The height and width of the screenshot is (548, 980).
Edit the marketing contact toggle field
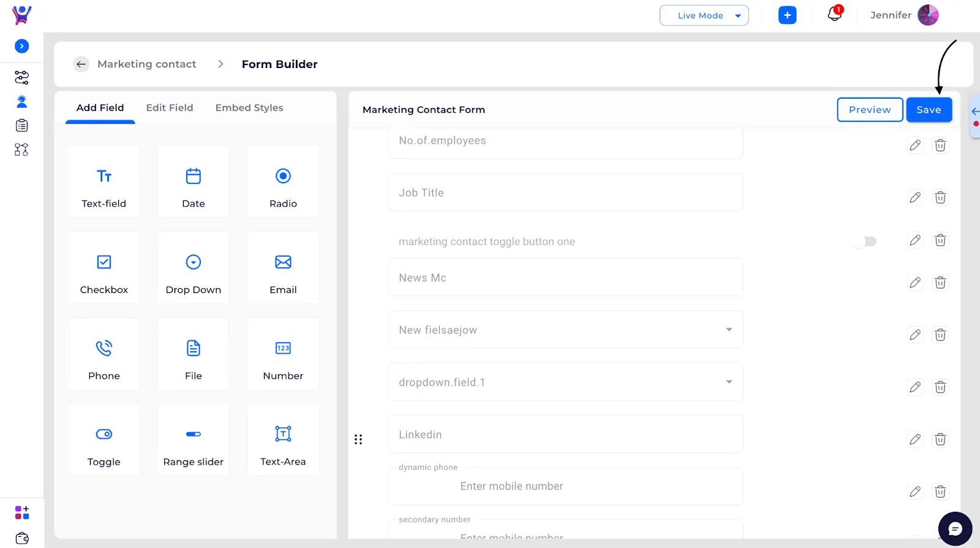coord(915,240)
